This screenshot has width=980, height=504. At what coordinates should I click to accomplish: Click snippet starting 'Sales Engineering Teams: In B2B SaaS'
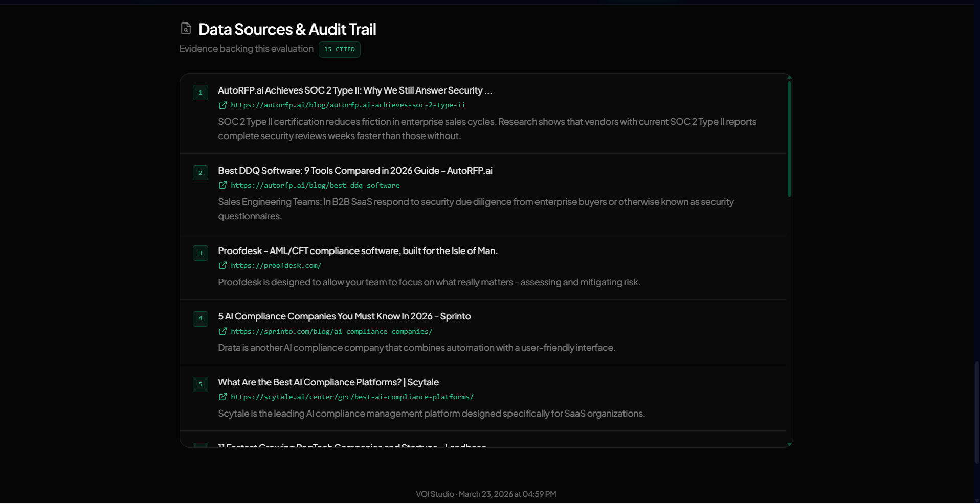tap(476, 209)
